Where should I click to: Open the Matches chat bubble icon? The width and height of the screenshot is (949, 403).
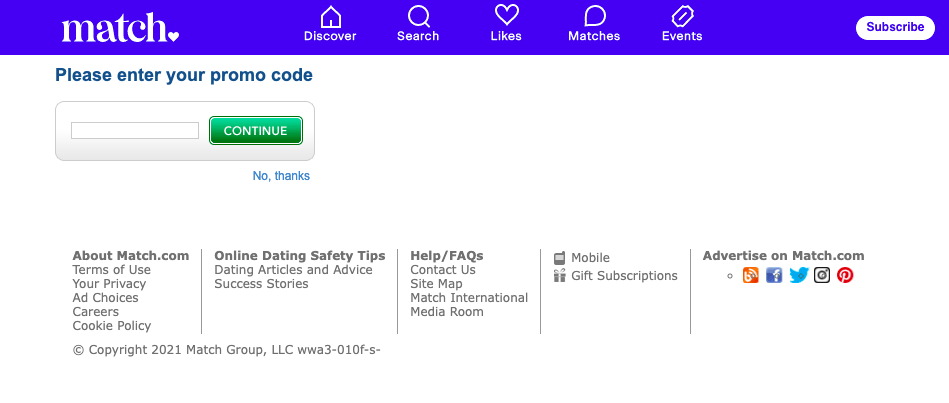tap(594, 16)
